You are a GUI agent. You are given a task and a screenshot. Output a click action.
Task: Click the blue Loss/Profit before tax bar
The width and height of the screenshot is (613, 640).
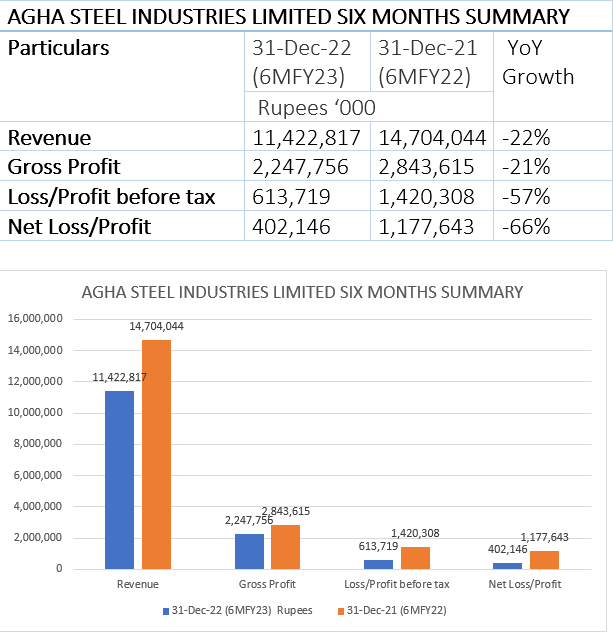point(379,564)
